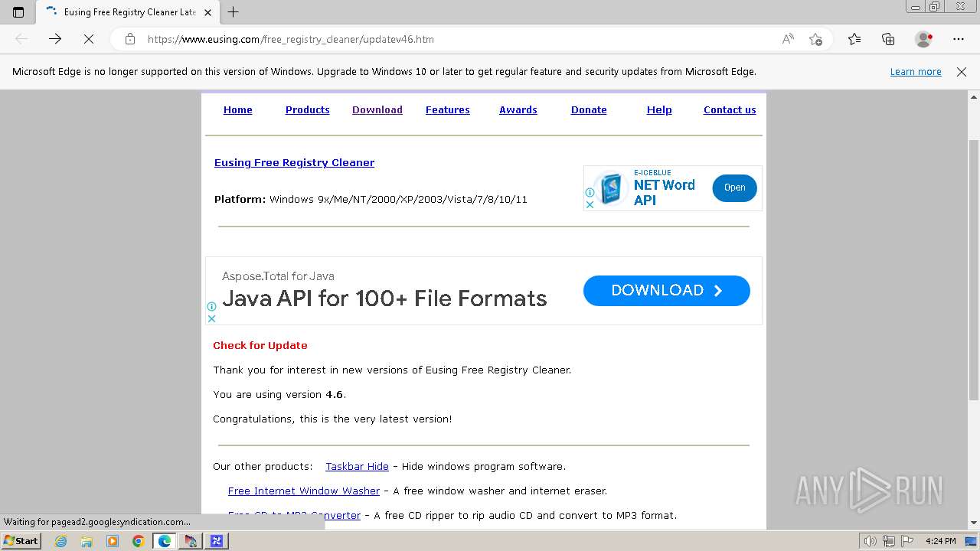Open the Edge tab actions menu icon
This screenshot has width=980, height=551.
pyautogui.click(x=18, y=12)
